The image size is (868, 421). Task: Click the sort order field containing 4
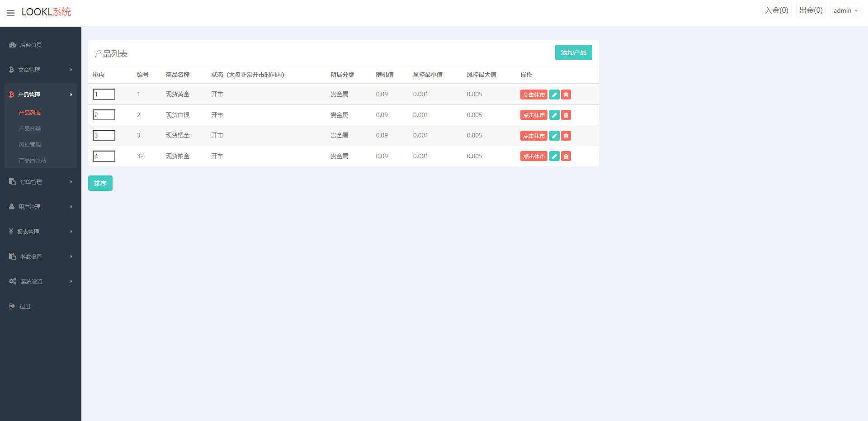click(x=104, y=156)
